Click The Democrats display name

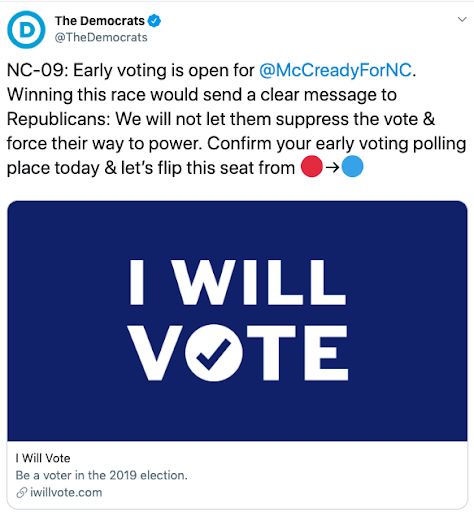click(x=100, y=21)
